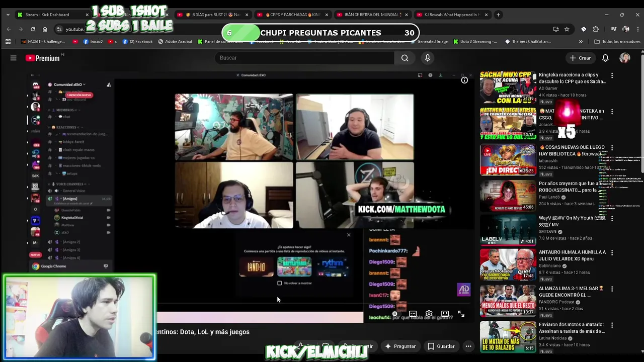Open the ALIANZA LIMA 3-1 MELGAR thumbnail

tap(508, 301)
